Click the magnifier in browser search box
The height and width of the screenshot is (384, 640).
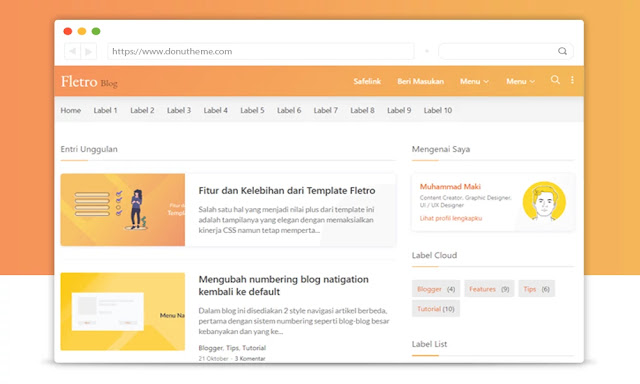tap(562, 51)
